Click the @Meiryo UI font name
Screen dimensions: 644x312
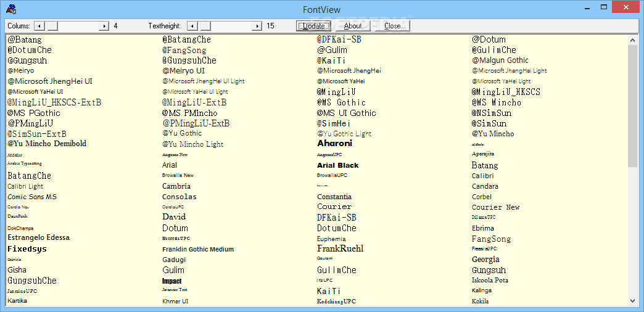click(x=183, y=71)
